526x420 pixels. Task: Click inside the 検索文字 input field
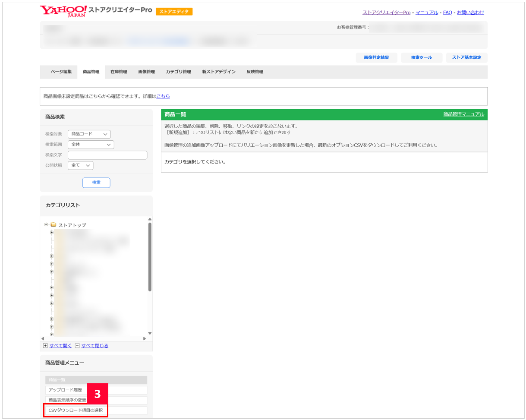[107, 155]
